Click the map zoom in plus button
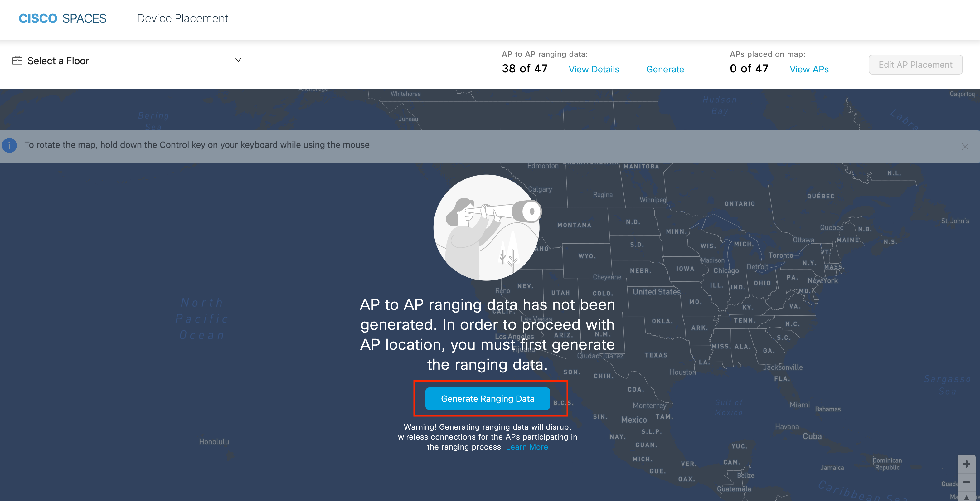Image resolution: width=980 pixels, height=501 pixels. click(x=966, y=464)
